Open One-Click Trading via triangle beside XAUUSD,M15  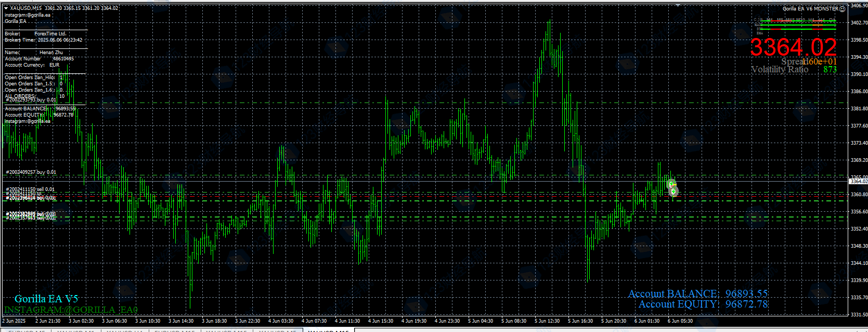(6, 8)
